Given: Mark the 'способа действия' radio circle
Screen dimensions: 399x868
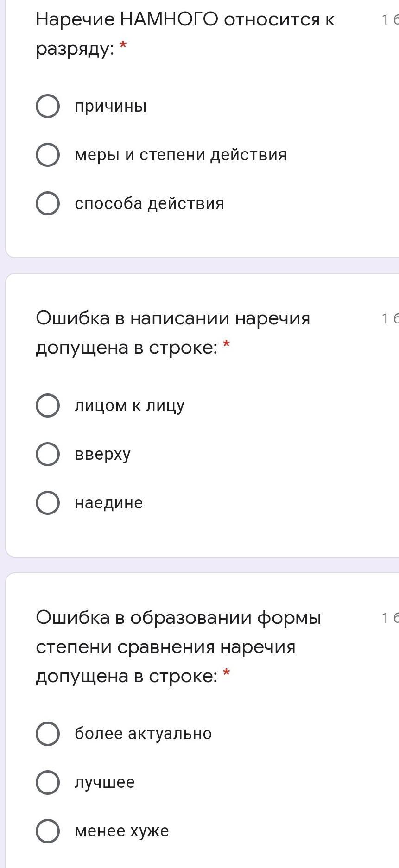Looking at the screenshot, I should (48, 203).
